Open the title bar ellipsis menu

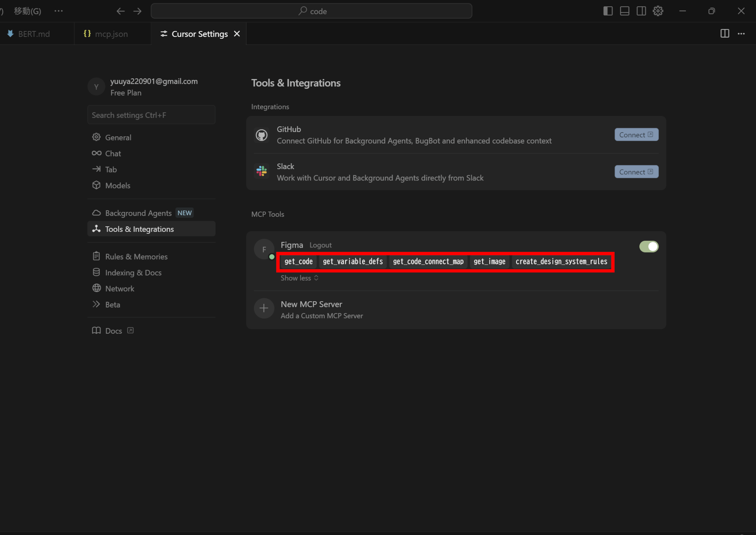point(58,11)
